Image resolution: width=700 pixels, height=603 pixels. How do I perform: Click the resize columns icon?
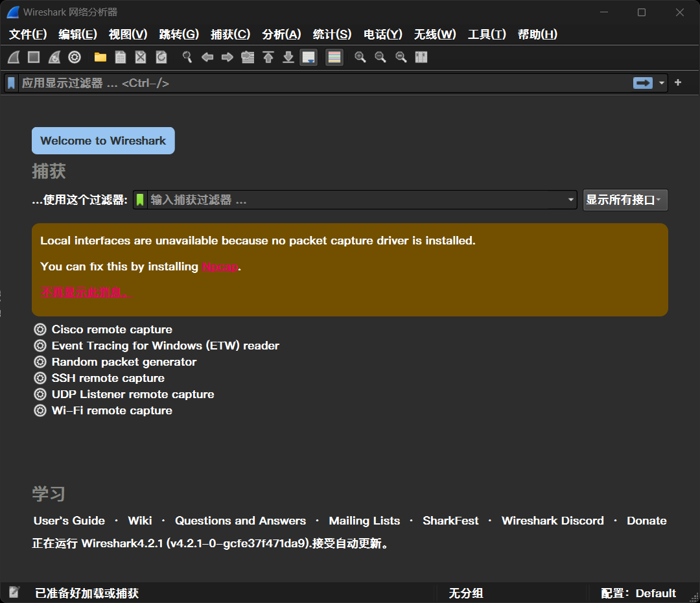[x=421, y=57]
